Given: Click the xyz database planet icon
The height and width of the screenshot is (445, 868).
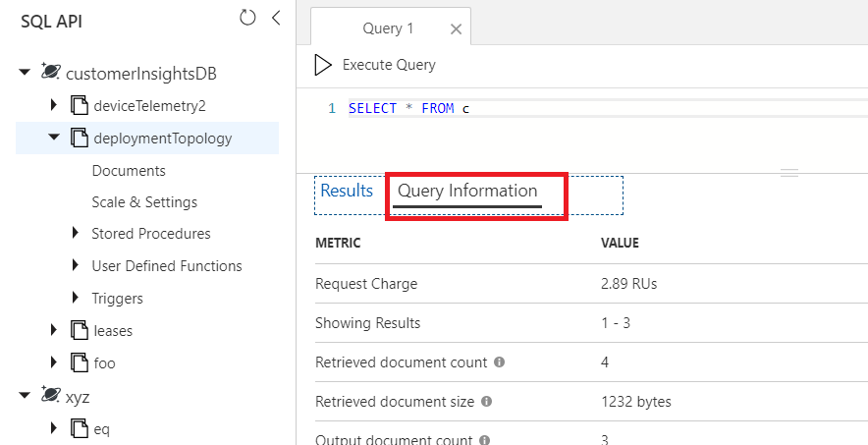Looking at the screenshot, I should [51, 395].
